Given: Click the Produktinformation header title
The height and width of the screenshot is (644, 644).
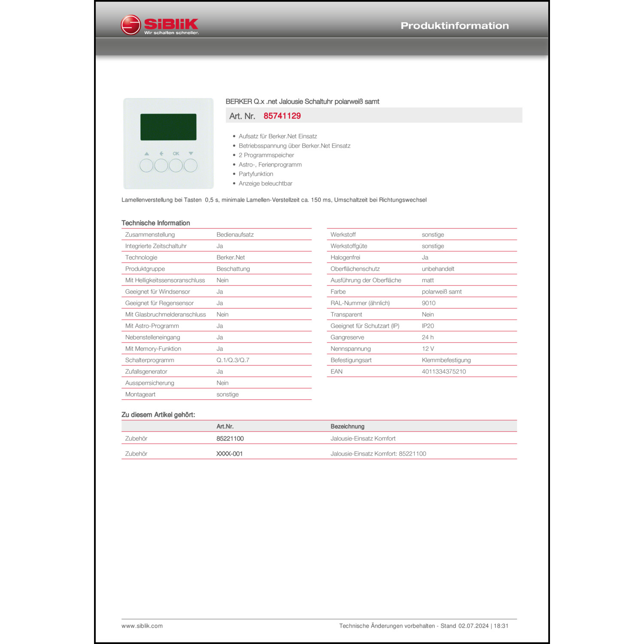Looking at the screenshot, I should click(x=455, y=26).
